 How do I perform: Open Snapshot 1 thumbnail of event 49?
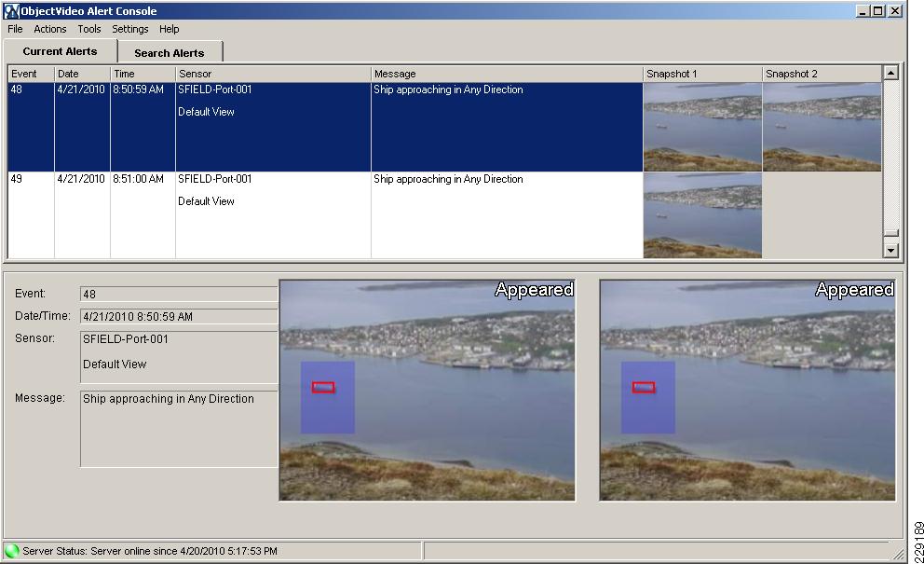(x=702, y=214)
